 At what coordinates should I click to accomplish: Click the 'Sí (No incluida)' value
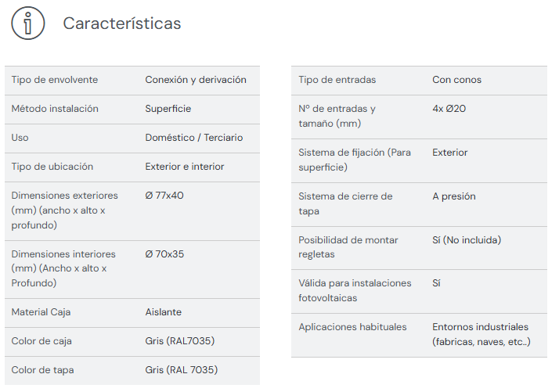tap(467, 240)
